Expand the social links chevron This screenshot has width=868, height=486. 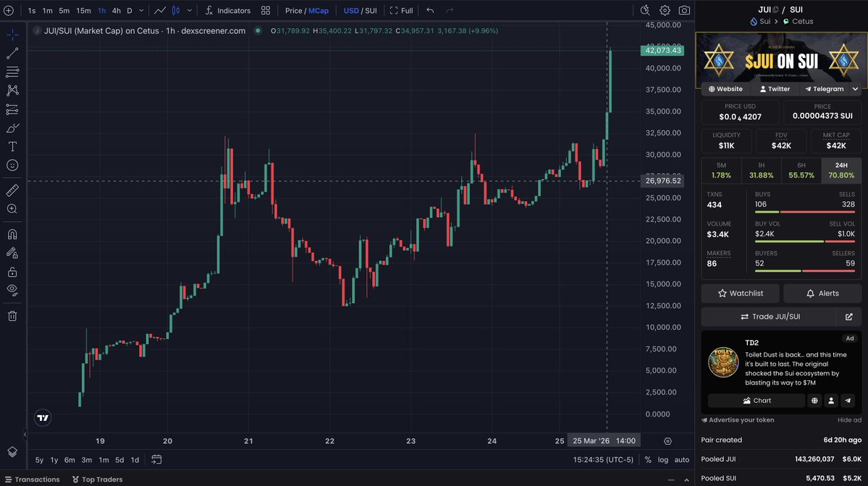point(855,89)
